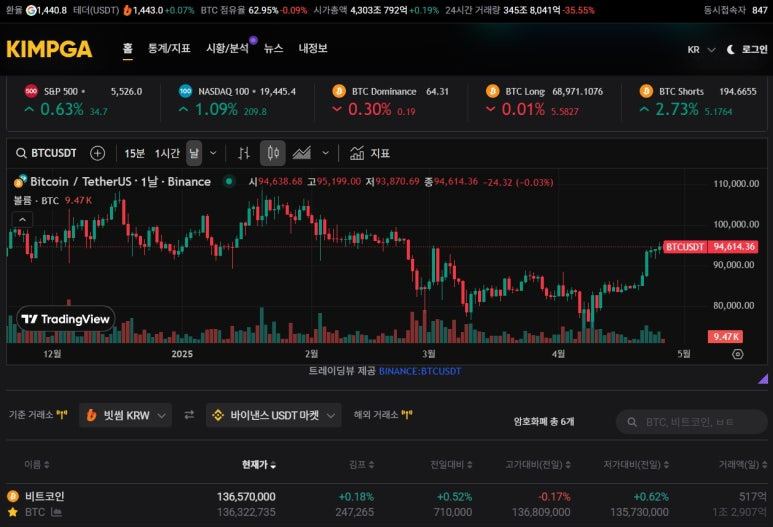Image resolution: width=773 pixels, height=527 pixels.
Task: Click the Google icon beside 환율
Action: [31, 10]
